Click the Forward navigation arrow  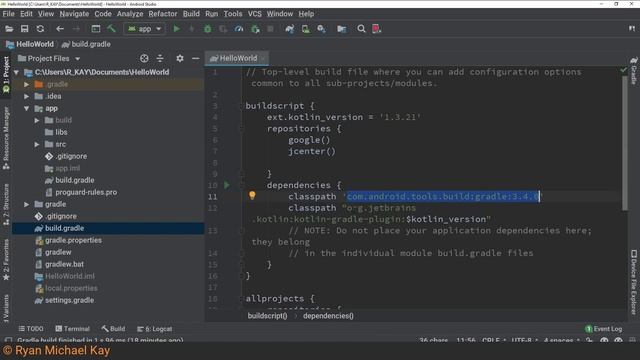[76, 29]
